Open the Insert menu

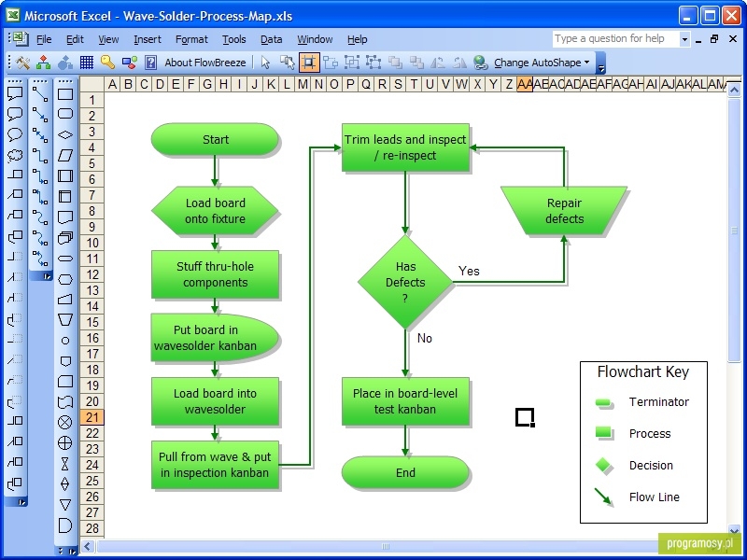click(148, 39)
